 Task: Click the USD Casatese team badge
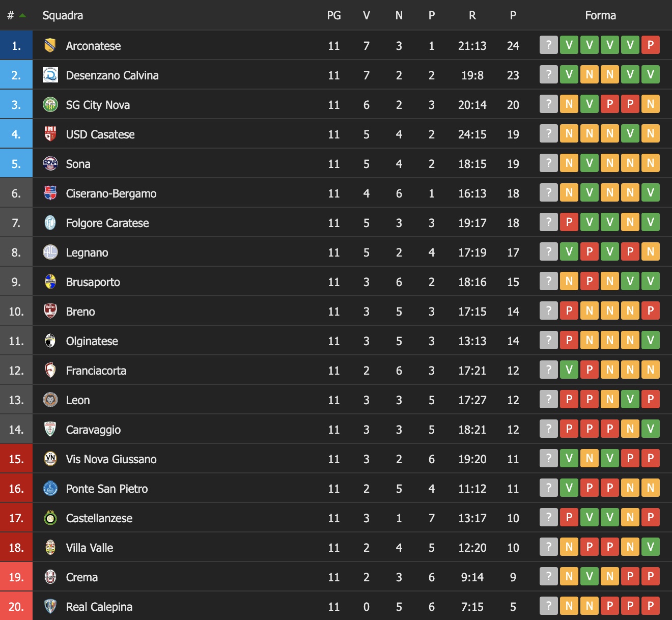click(x=50, y=134)
